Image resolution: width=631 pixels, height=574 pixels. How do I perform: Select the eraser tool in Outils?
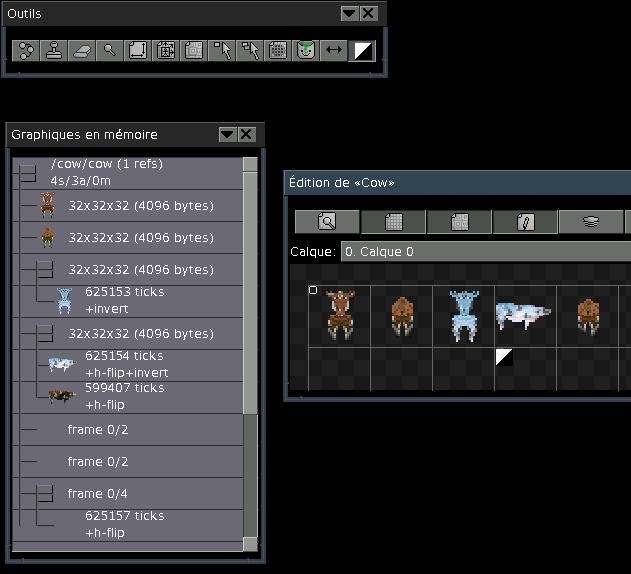click(82, 51)
